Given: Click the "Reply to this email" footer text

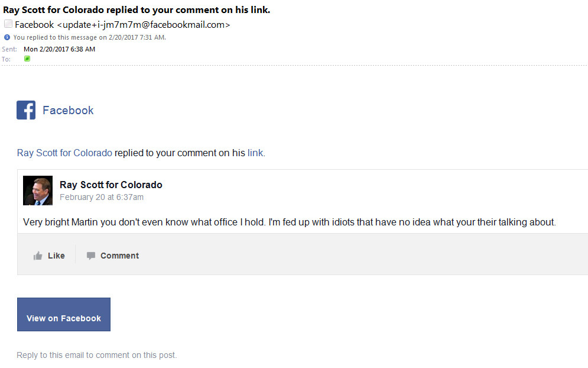Looking at the screenshot, I should pyautogui.click(x=96, y=355).
